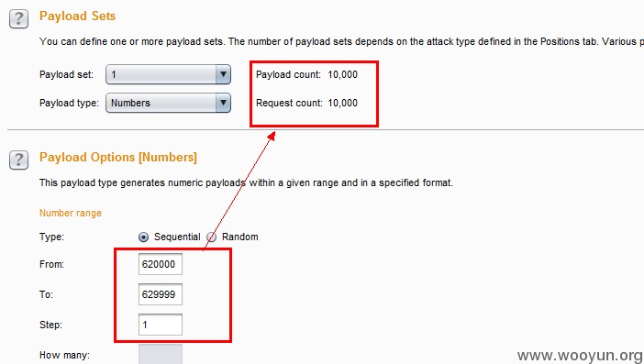Viewport: 644px width, 364px height.
Task: Focus the To field containing 629999
Action: point(161,294)
